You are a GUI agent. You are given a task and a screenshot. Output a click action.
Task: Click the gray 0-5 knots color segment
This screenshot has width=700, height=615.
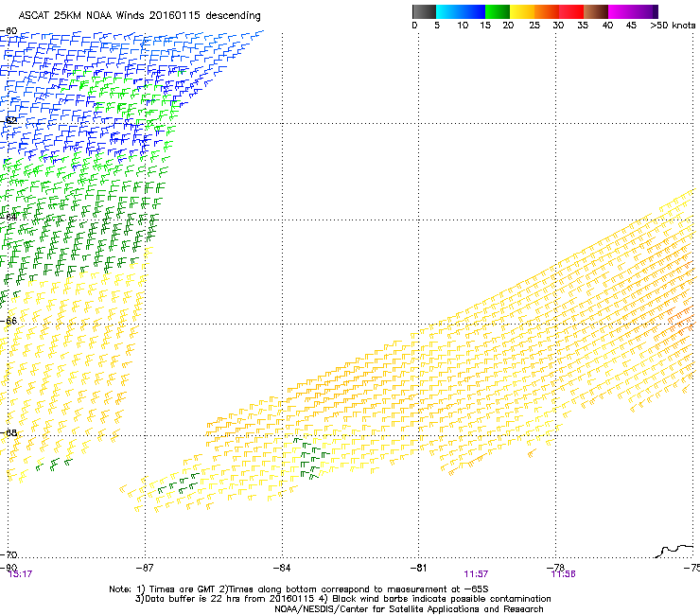[x=424, y=11]
